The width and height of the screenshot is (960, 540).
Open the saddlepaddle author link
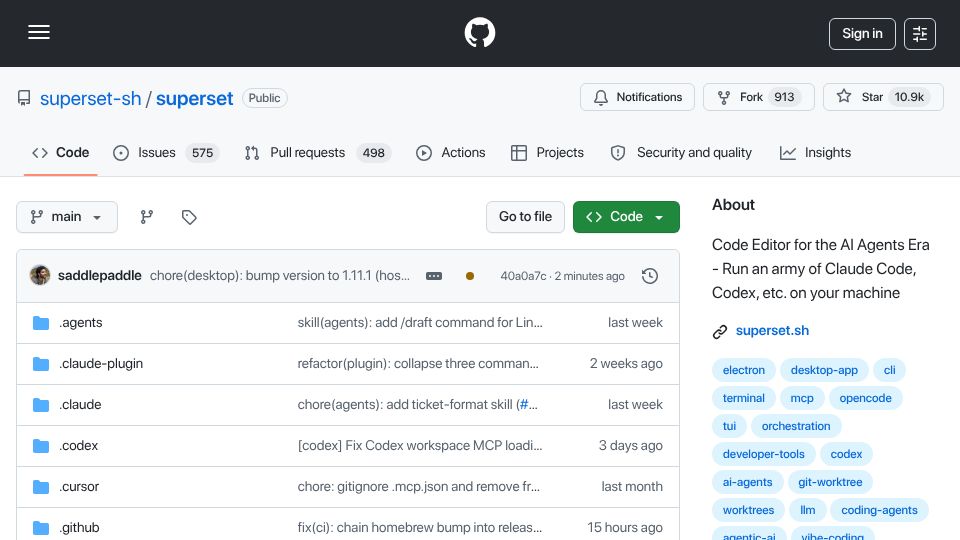point(100,276)
